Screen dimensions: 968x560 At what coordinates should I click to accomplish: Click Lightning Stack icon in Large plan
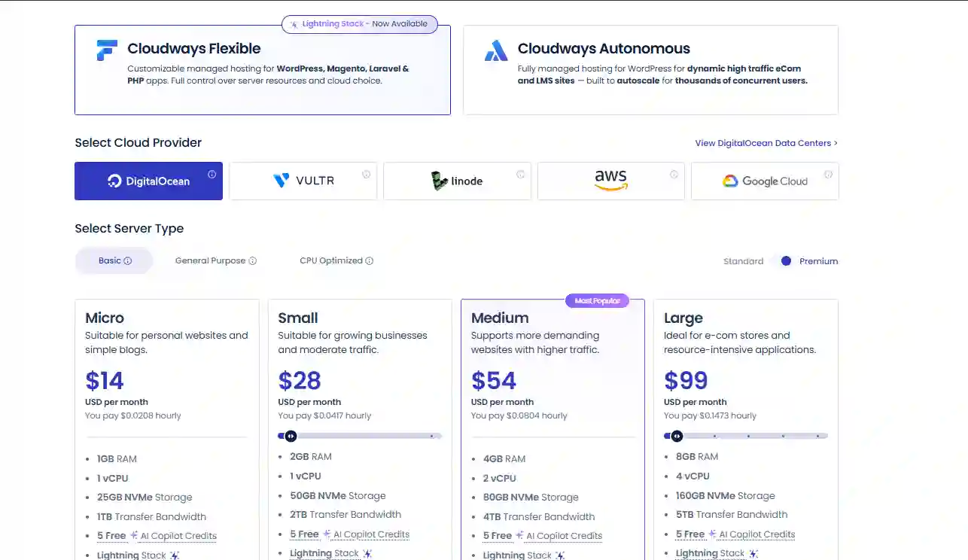[x=753, y=553]
